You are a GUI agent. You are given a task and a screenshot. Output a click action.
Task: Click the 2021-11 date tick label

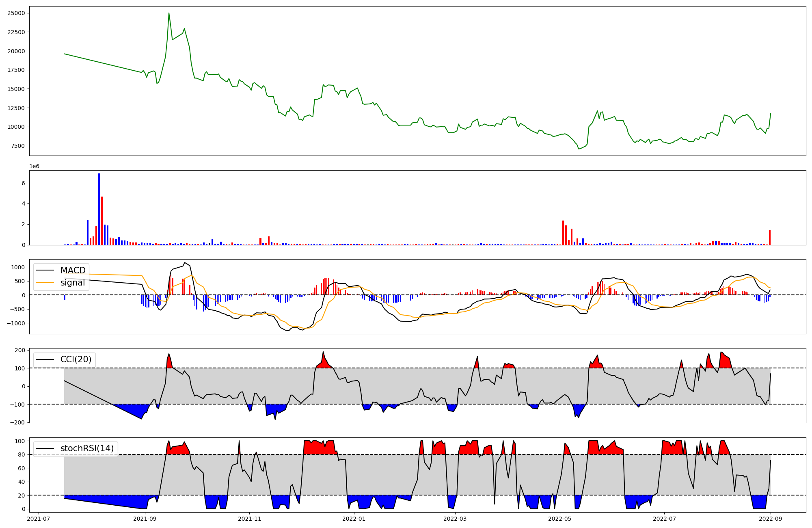click(x=249, y=519)
